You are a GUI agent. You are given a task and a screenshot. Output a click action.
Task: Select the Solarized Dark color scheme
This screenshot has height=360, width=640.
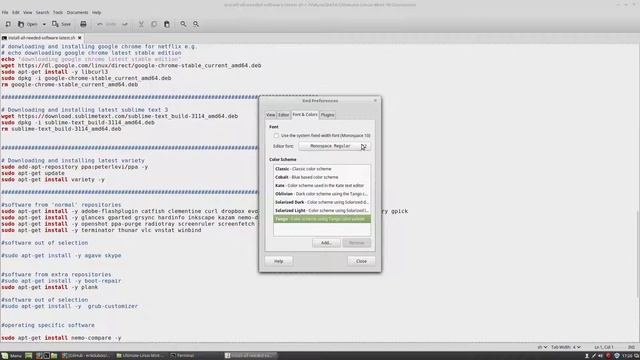322,202
